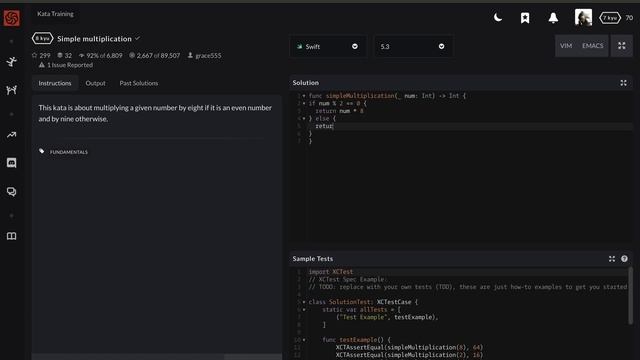Open the Kumite sparring sidebar icon
This screenshot has width=640, height=360.
[x=11, y=90]
